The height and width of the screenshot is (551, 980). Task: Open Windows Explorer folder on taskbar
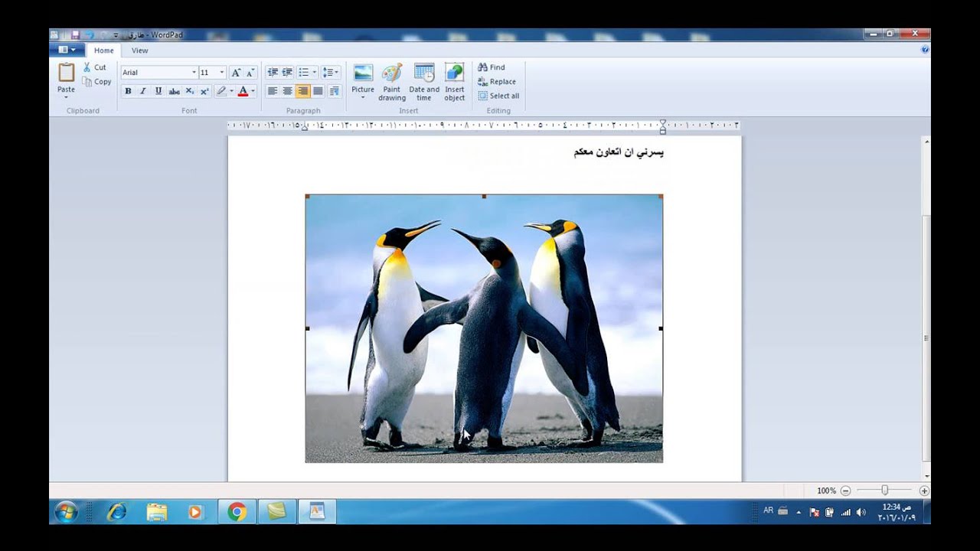coord(157,512)
